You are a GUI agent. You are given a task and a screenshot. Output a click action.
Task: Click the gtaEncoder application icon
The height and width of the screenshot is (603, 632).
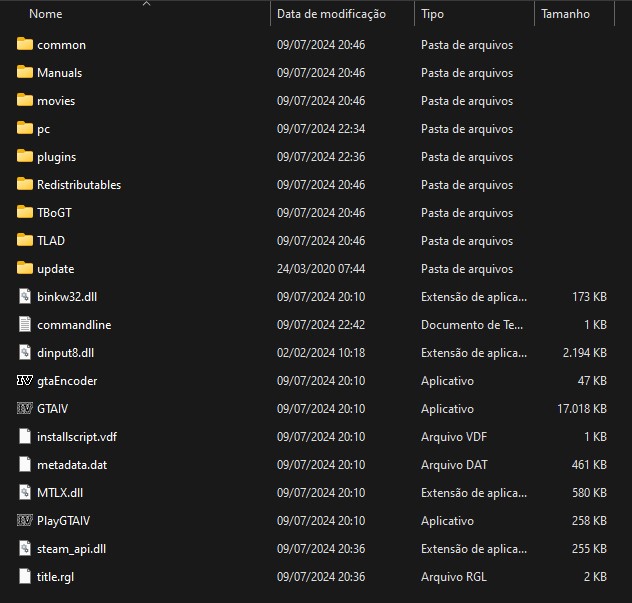point(25,380)
